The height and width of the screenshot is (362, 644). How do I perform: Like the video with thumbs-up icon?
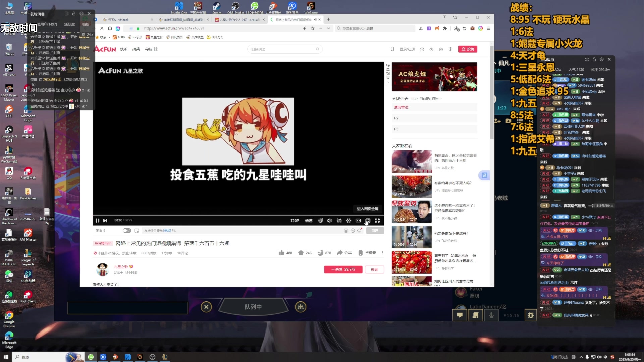coord(281,253)
